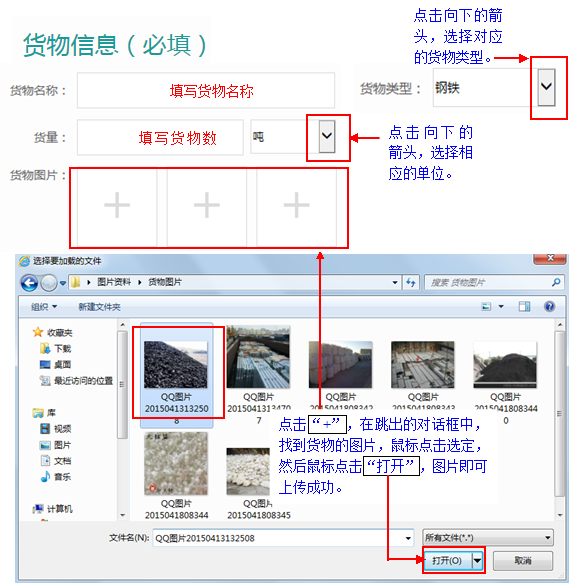The width and height of the screenshot is (571, 584).
Task: Click the refresh icon beside address bar
Action: (410, 282)
